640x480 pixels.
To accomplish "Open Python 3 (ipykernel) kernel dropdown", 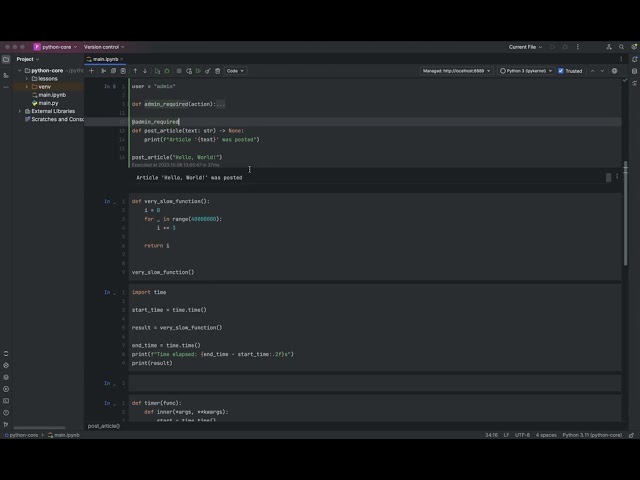I will (526, 71).
